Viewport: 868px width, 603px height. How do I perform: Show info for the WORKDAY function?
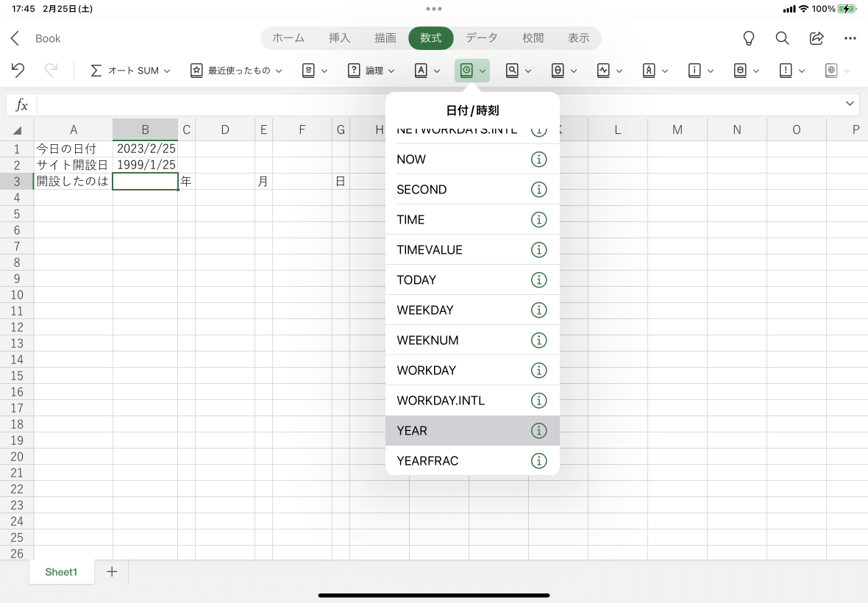pyautogui.click(x=538, y=370)
